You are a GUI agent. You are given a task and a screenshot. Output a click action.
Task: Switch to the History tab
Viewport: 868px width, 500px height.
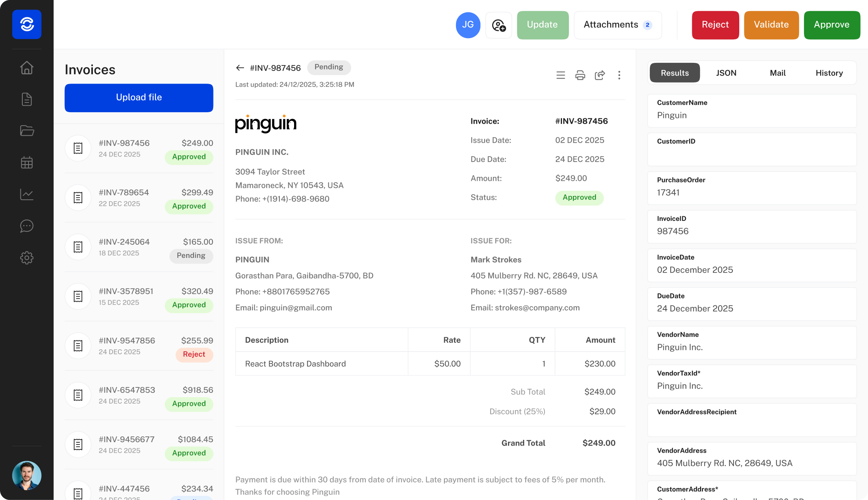click(829, 72)
